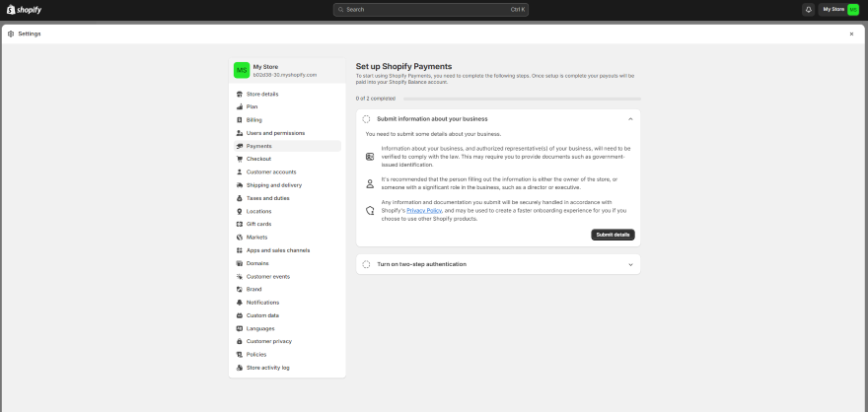Click the Plan chart icon
868x412 pixels.
coord(239,106)
